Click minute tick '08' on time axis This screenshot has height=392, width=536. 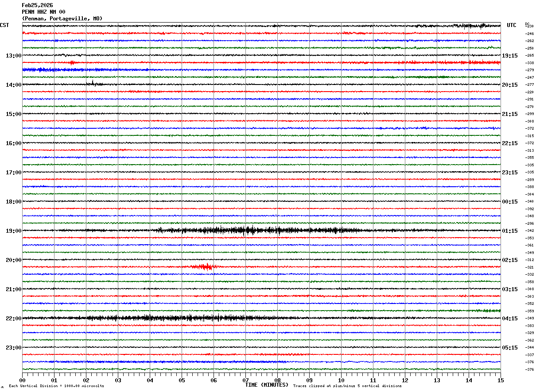pos(277,380)
